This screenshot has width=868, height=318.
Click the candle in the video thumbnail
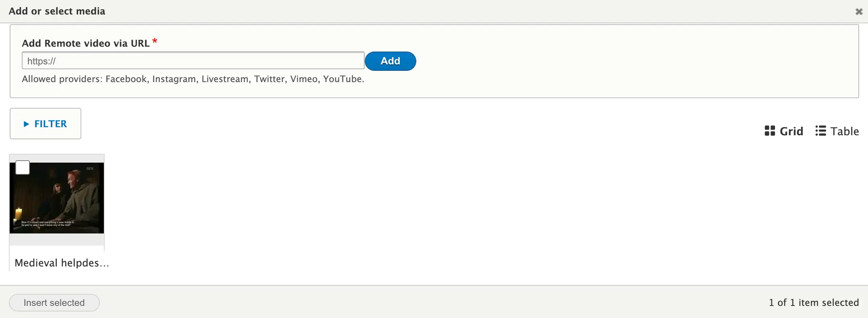pos(19,213)
